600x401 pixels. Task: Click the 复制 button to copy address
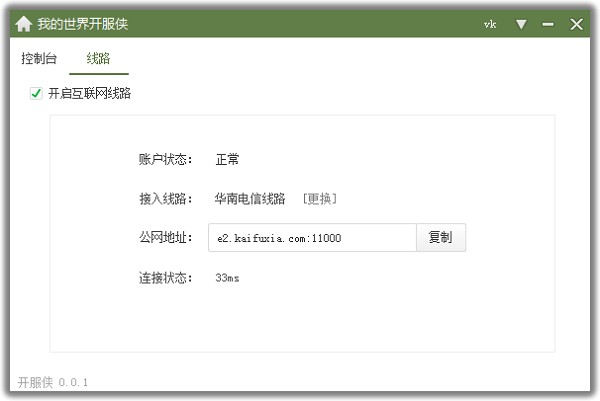[441, 238]
